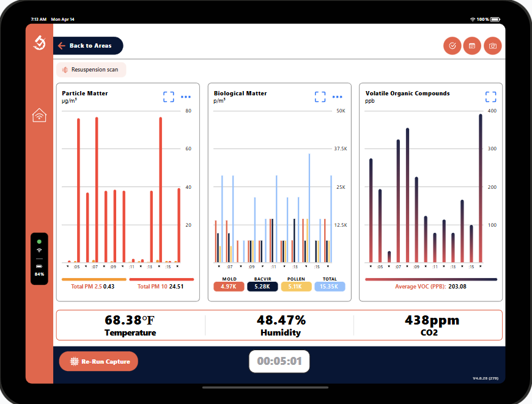Open Biological Matter more options dots

tap(338, 97)
